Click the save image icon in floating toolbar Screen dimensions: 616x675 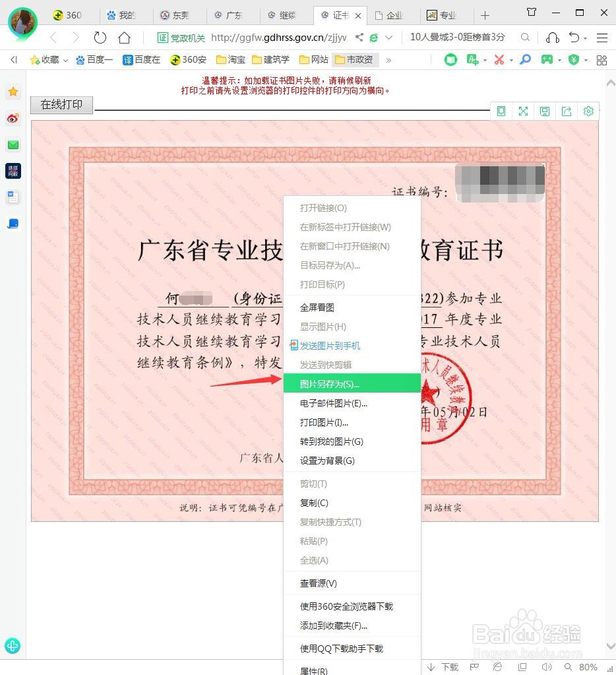(x=545, y=111)
